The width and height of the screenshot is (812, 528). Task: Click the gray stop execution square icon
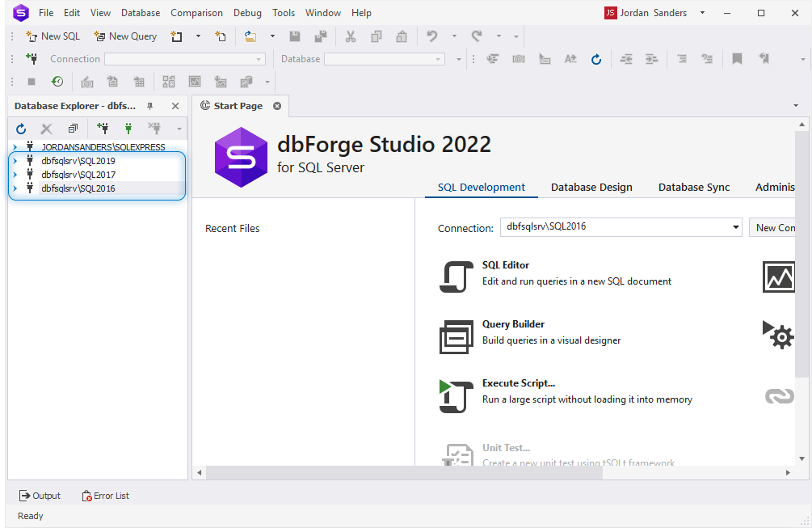point(31,82)
